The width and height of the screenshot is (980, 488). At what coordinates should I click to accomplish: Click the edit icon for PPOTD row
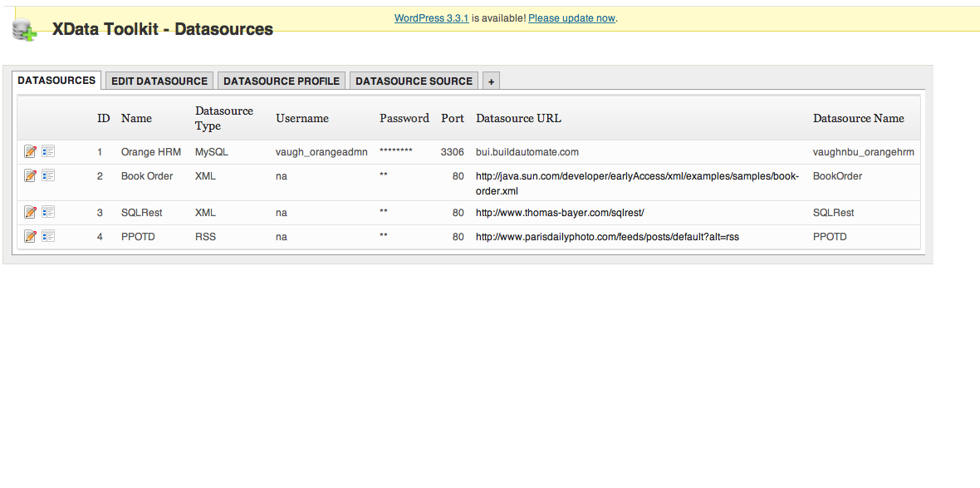pos(30,236)
